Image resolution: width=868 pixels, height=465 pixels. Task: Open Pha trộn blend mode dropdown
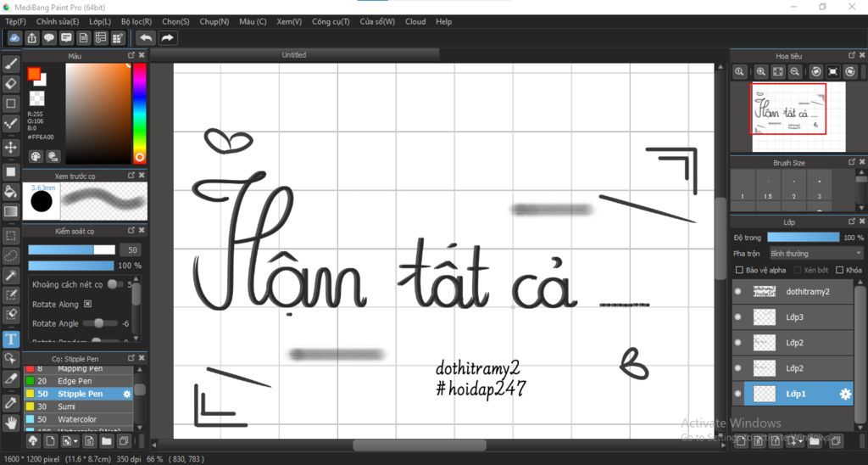tap(815, 253)
